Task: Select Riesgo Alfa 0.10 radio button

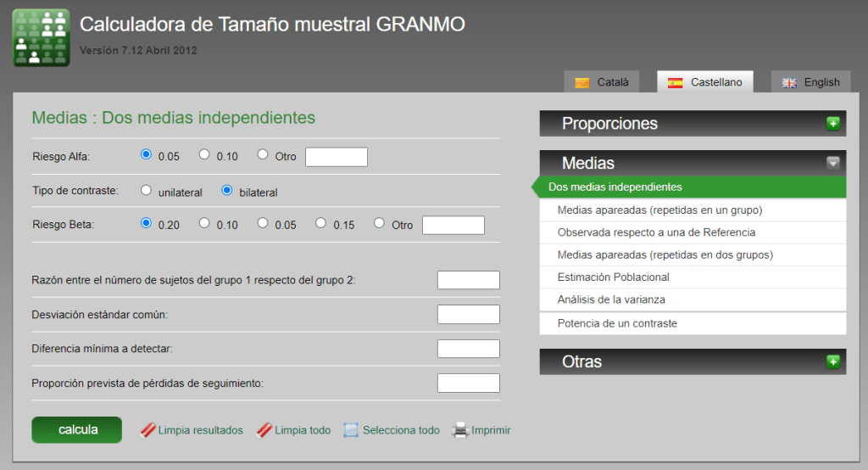Action: (x=204, y=154)
